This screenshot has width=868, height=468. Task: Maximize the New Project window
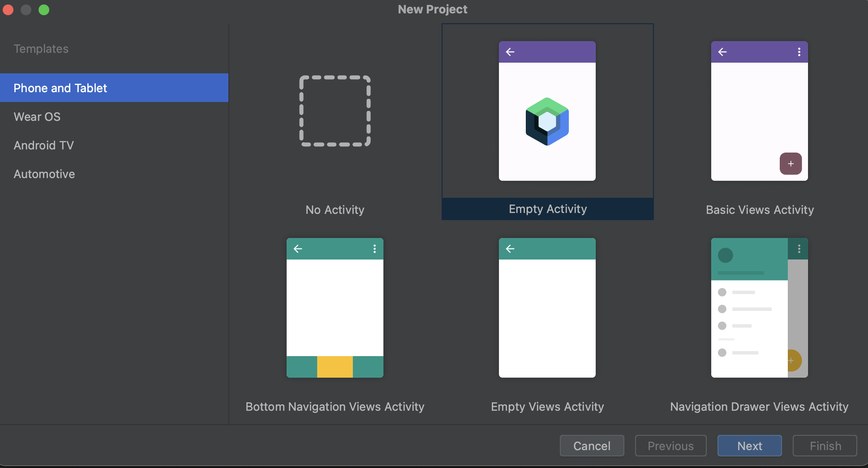(x=44, y=10)
